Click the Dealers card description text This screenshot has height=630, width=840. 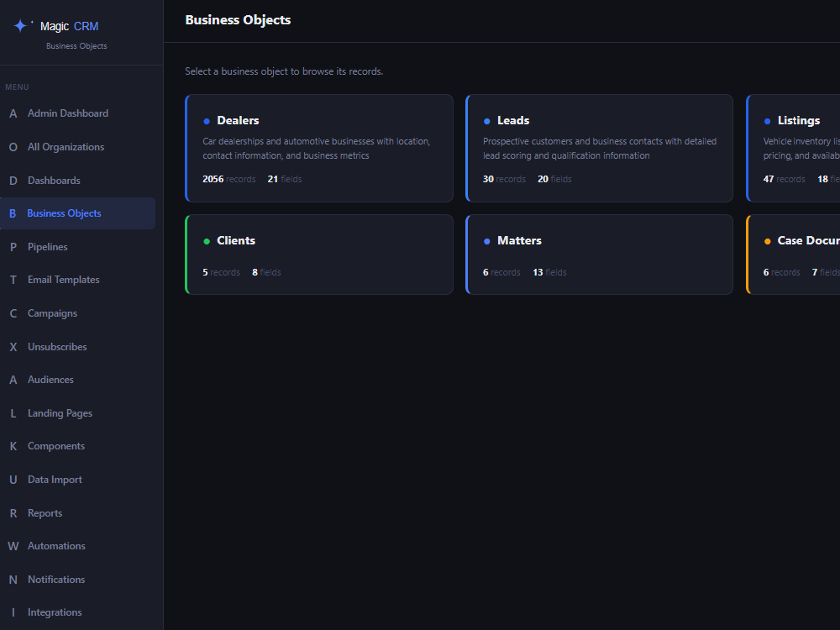(316, 149)
